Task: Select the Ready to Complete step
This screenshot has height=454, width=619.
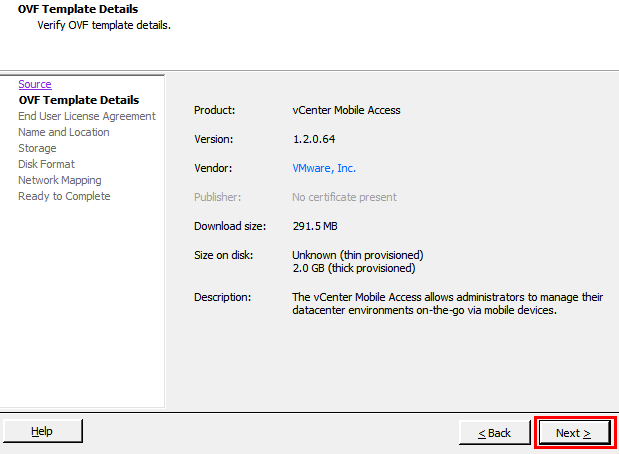Action: (64, 196)
